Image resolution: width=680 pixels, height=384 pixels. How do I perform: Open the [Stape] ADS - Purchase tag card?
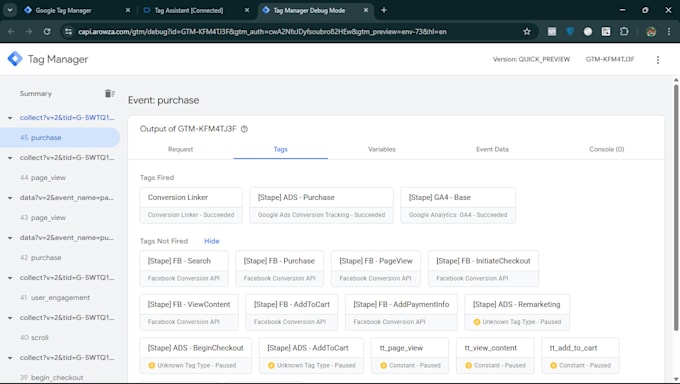pyautogui.click(x=321, y=205)
